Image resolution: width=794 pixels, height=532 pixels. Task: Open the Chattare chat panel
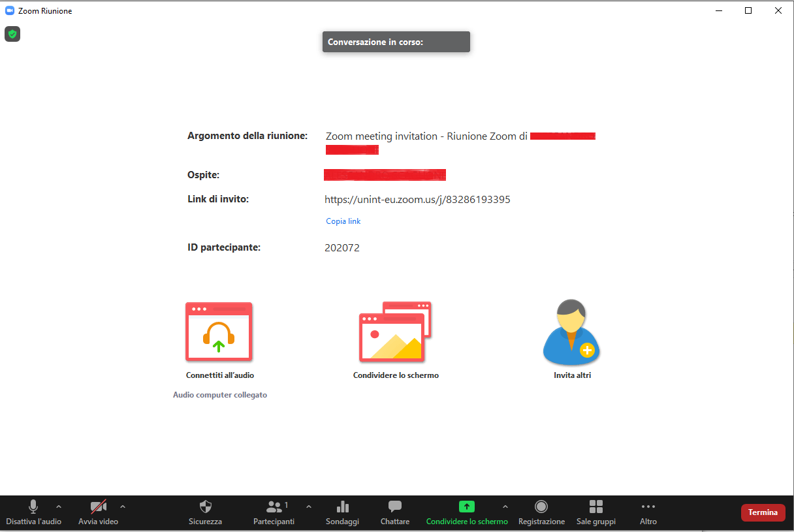(395, 513)
